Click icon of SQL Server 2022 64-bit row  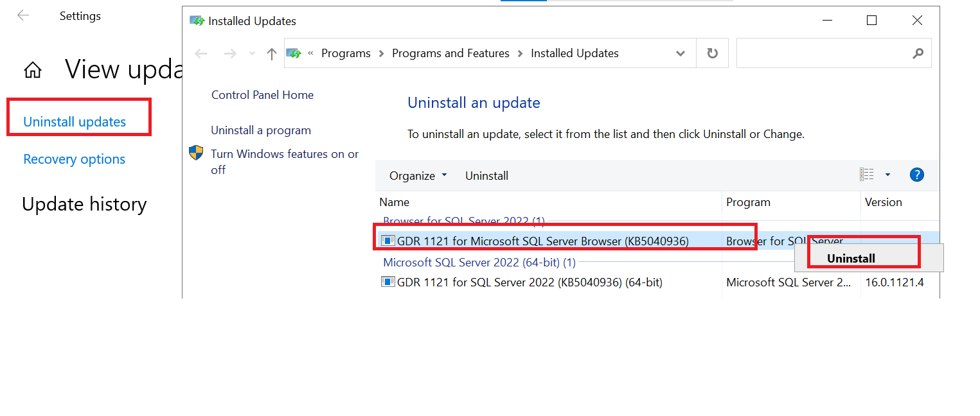pyautogui.click(x=388, y=282)
